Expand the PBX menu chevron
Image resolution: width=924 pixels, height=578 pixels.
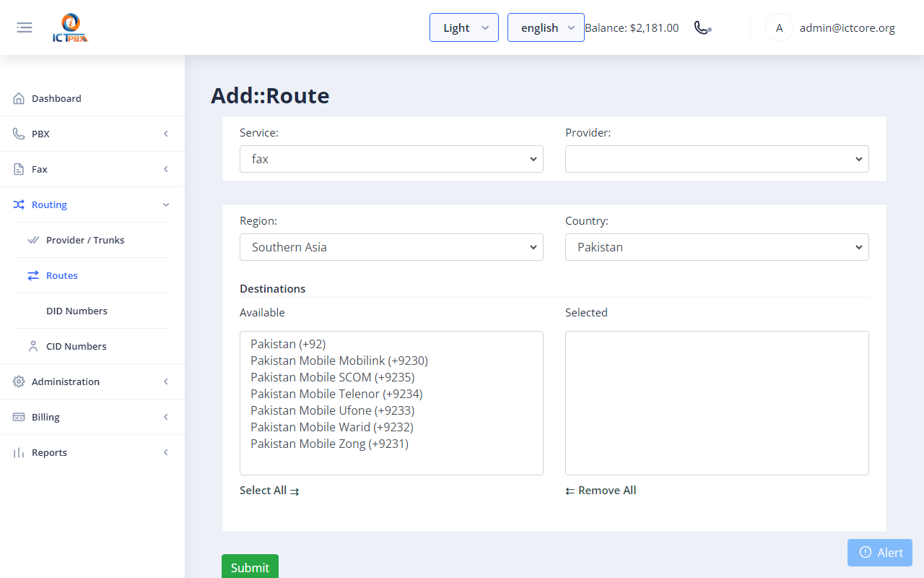click(x=166, y=134)
